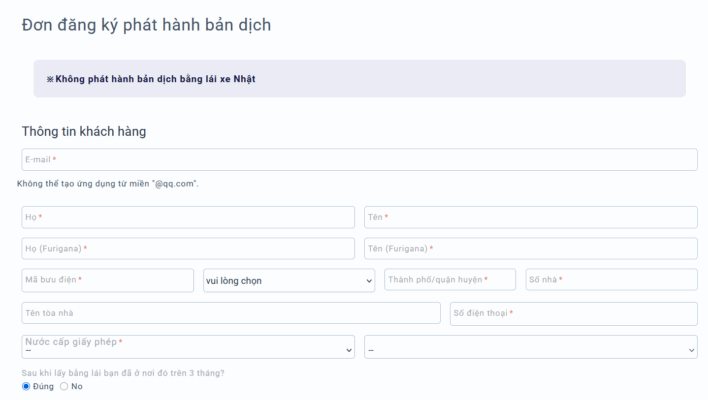Select the Đúng radio button

(27, 386)
